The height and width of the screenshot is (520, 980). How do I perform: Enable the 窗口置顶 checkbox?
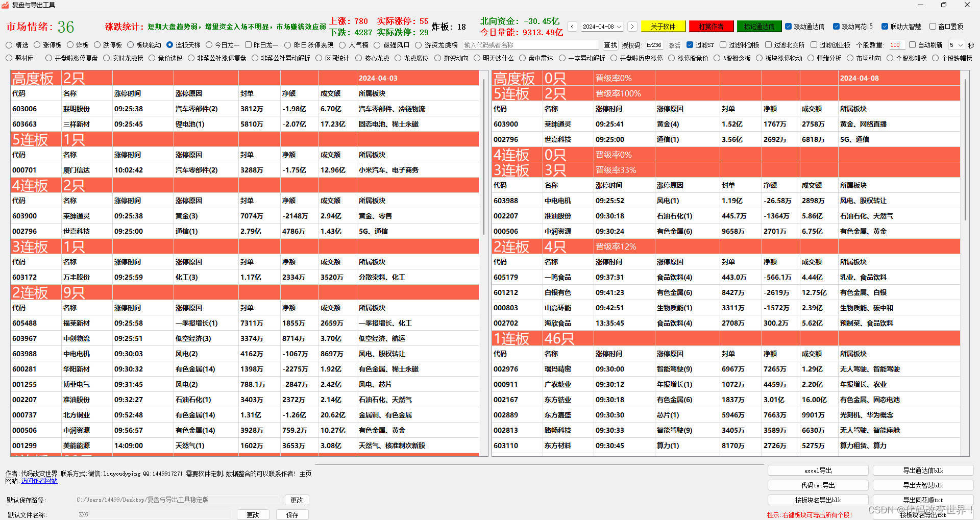coord(933,27)
